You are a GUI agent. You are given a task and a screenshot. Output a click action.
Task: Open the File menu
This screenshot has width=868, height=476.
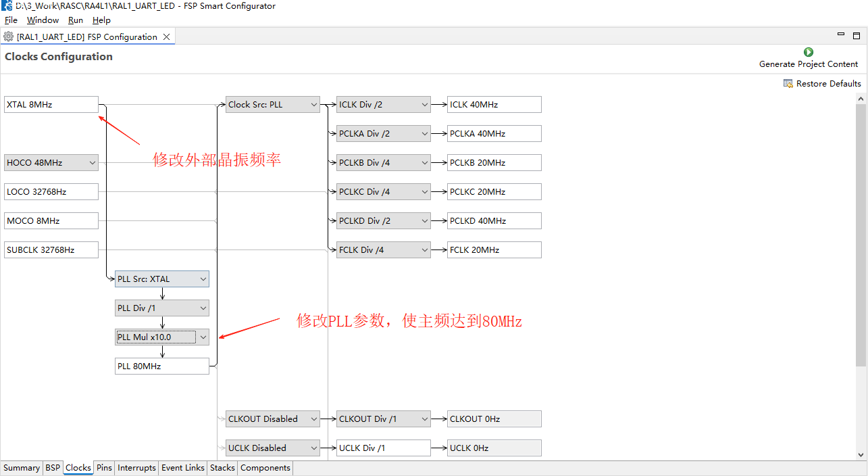(x=11, y=20)
